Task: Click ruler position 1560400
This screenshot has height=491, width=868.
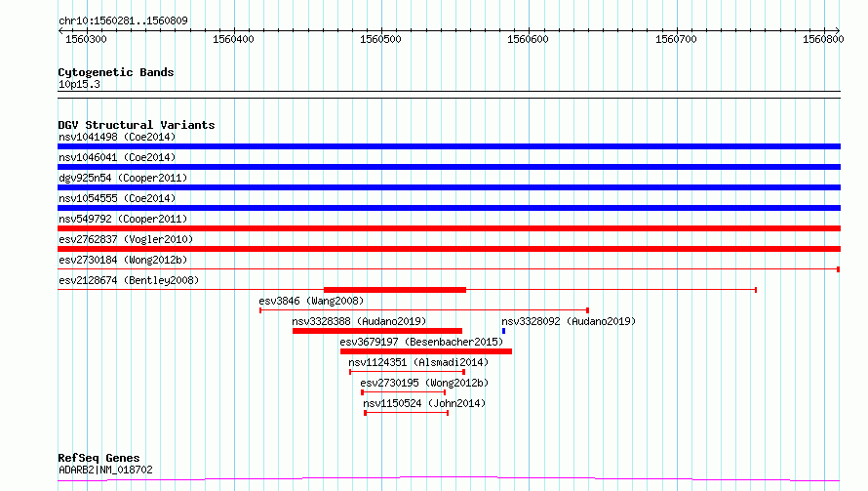Action: 233,39
